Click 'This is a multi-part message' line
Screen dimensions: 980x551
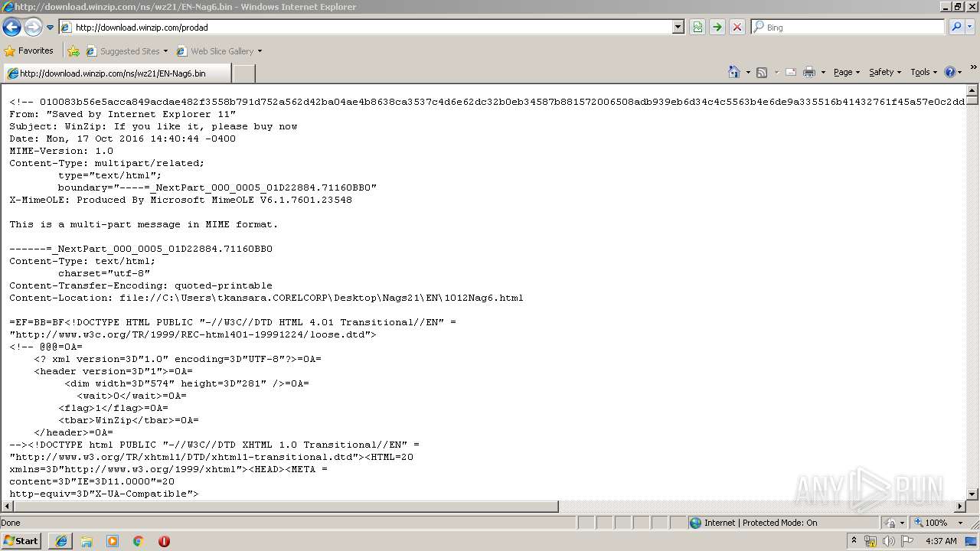144,224
